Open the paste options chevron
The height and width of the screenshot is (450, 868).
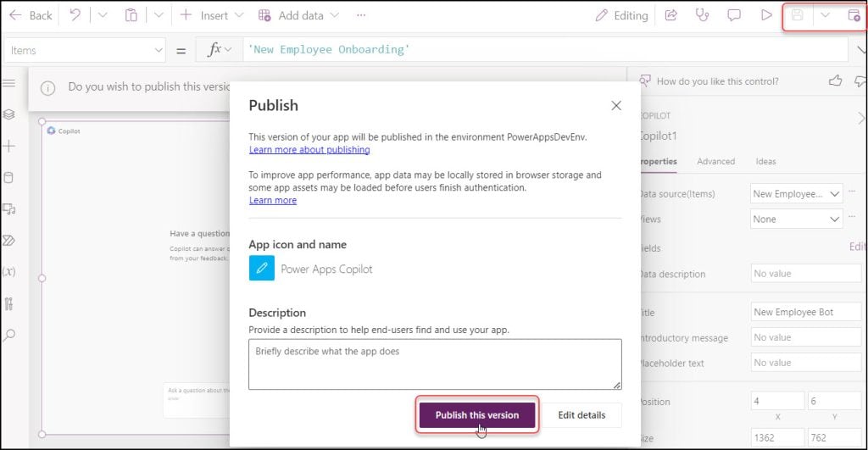[x=159, y=15]
